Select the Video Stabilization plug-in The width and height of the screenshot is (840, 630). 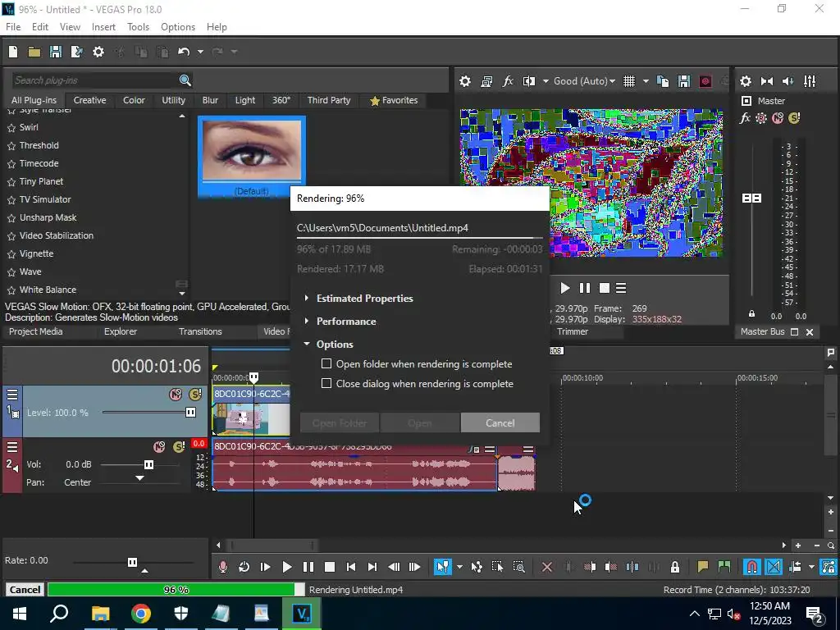(x=57, y=235)
